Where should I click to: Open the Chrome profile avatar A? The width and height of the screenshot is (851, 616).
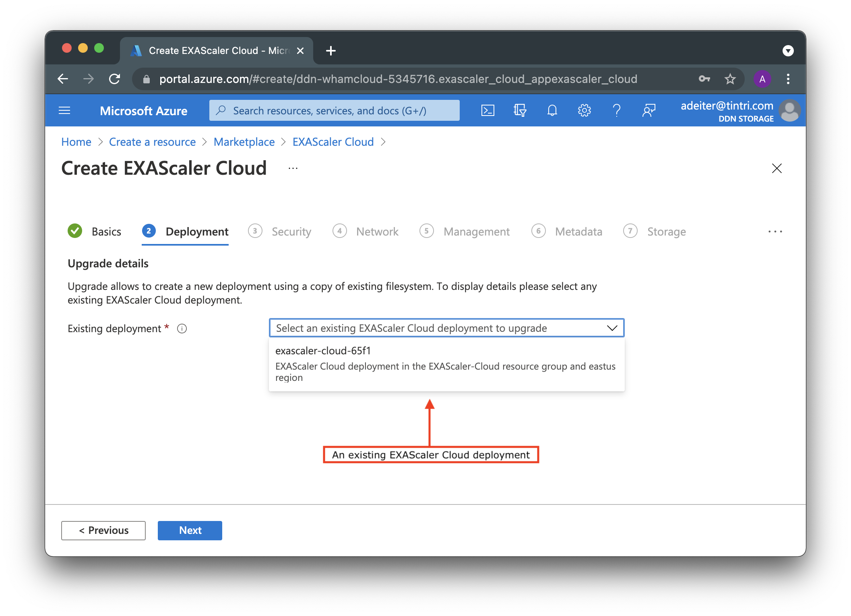pyautogui.click(x=762, y=79)
